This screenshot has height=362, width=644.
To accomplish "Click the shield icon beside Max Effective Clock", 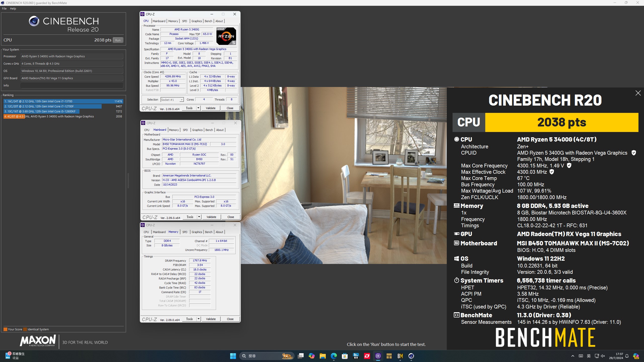I will (x=552, y=172).
